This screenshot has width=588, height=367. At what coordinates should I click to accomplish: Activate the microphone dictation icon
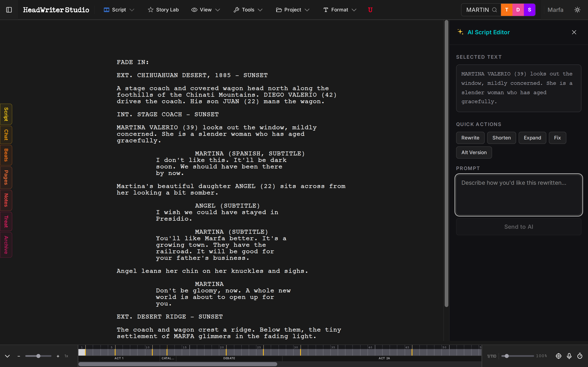[x=569, y=356]
